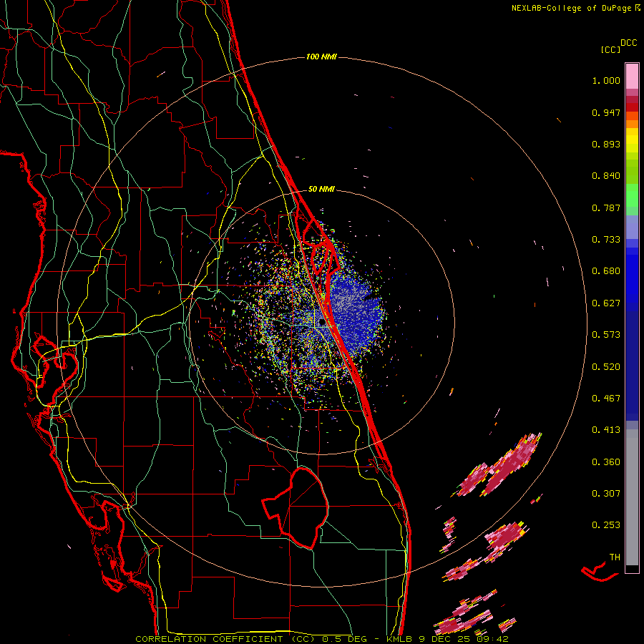Click the TH threshold label

tap(615, 557)
